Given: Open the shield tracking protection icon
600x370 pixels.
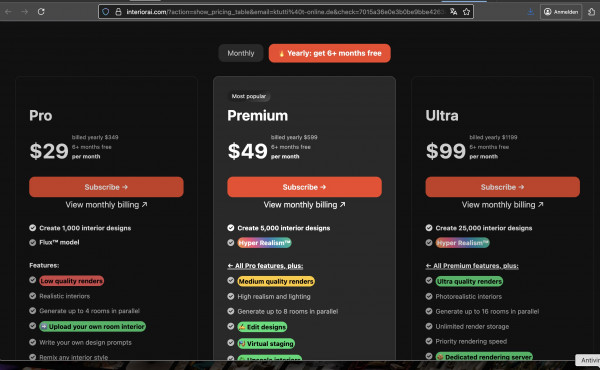Looking at the screenshot, I should 106,12.
